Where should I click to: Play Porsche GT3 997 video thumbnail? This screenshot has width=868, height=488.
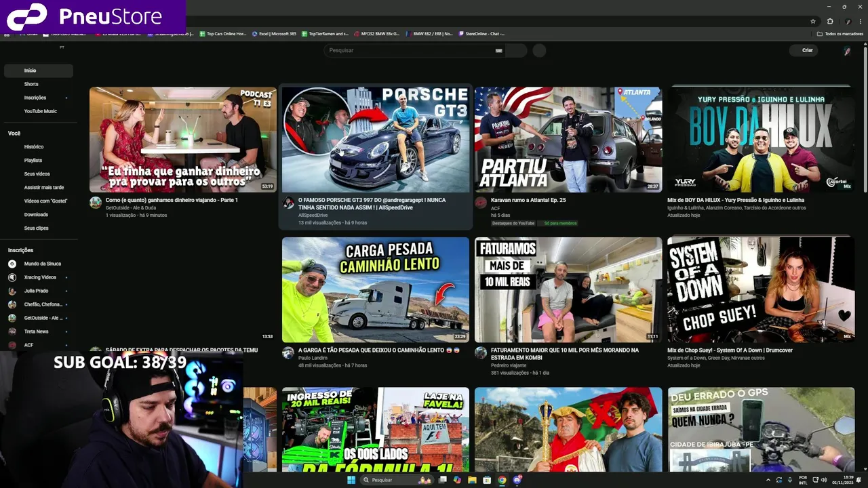pos(376,140)
